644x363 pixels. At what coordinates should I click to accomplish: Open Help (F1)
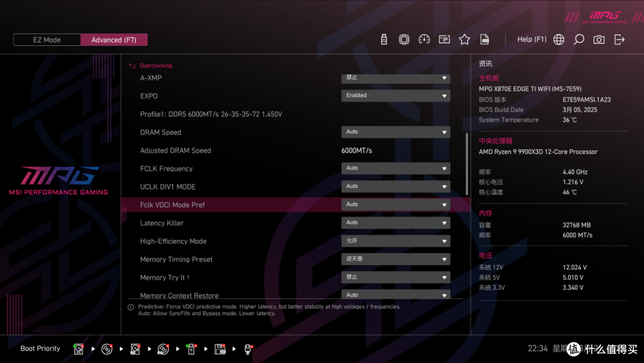pos(531,39)
